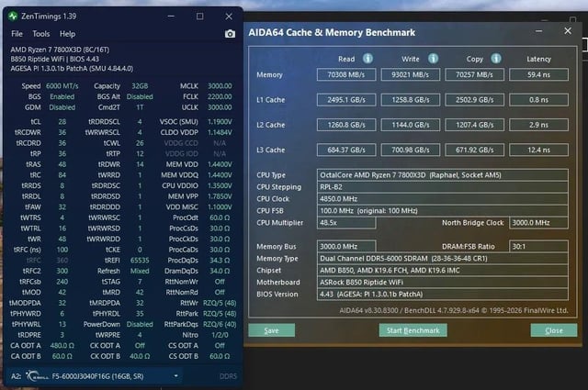Screen dimensions: 588x390
Task: Click the L2 Cache Copy 1207.4 GB/s field
Action: [x=474, y=125]
